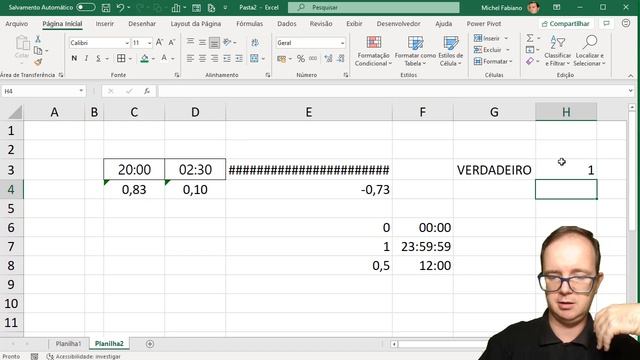Open the Calibri font name dropdown
This screenshot has width=640, height=360.
pyautogui.click(x=127, y=43)
